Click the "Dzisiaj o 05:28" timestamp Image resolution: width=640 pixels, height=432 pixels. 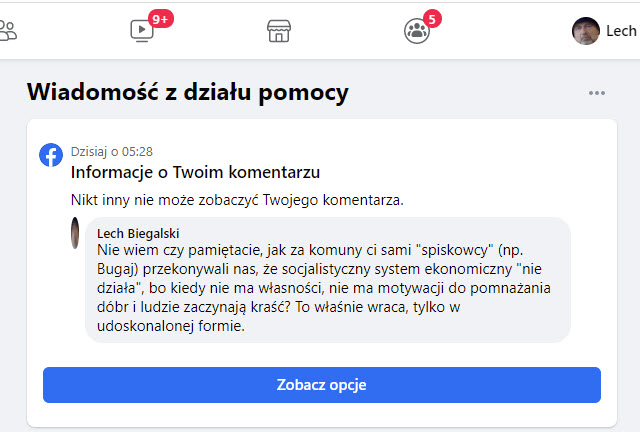coord(111,151)
